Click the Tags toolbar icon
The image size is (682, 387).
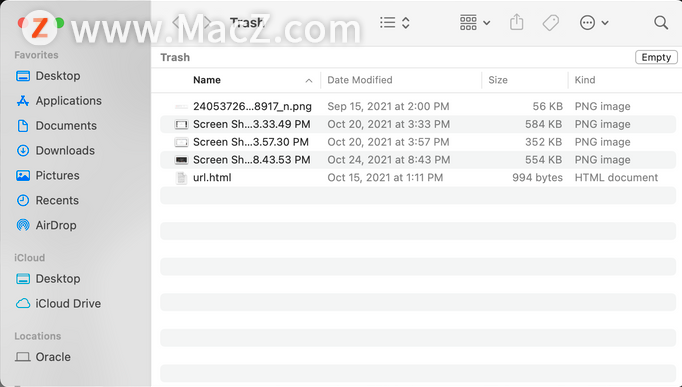coord(551,23)
